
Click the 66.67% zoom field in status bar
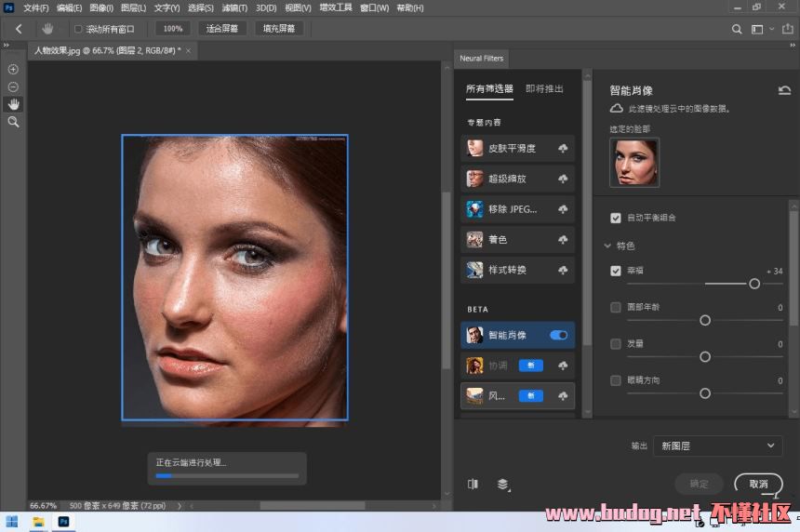pos(43,506)
